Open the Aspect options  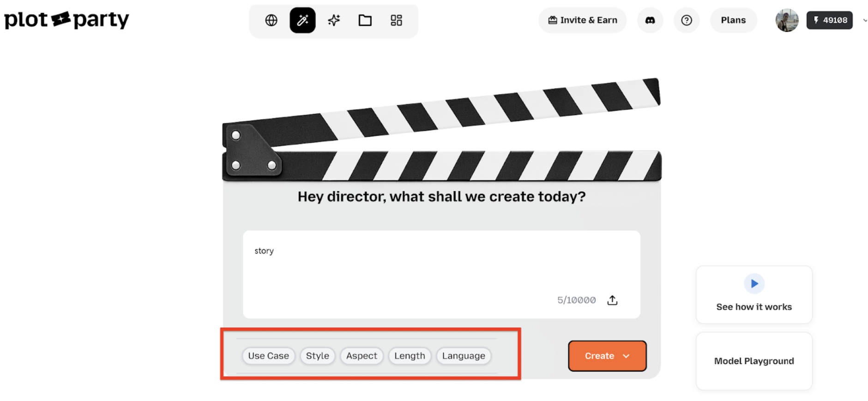click(362, 356)
